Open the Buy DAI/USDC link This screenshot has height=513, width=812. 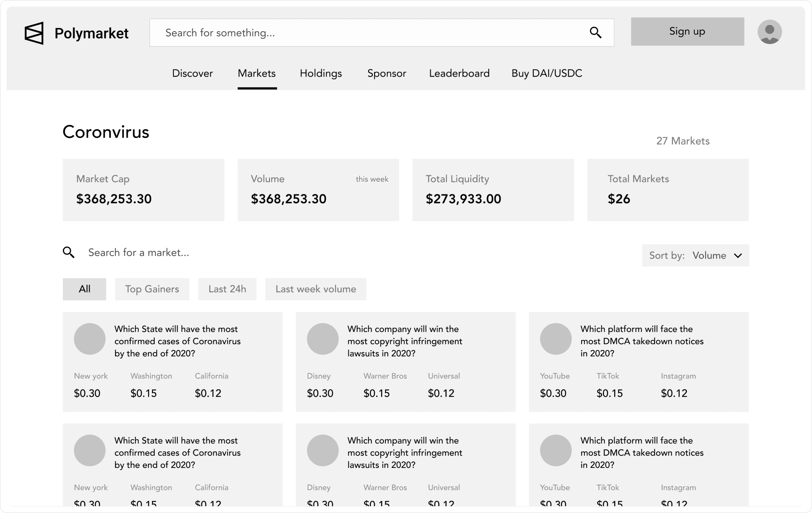[547, 73]
